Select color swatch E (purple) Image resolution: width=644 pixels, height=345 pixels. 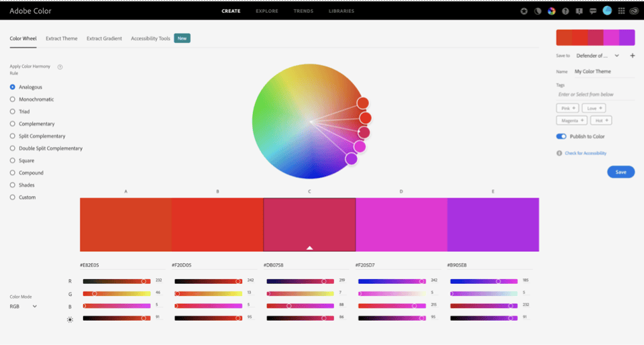tap(493, 225)
